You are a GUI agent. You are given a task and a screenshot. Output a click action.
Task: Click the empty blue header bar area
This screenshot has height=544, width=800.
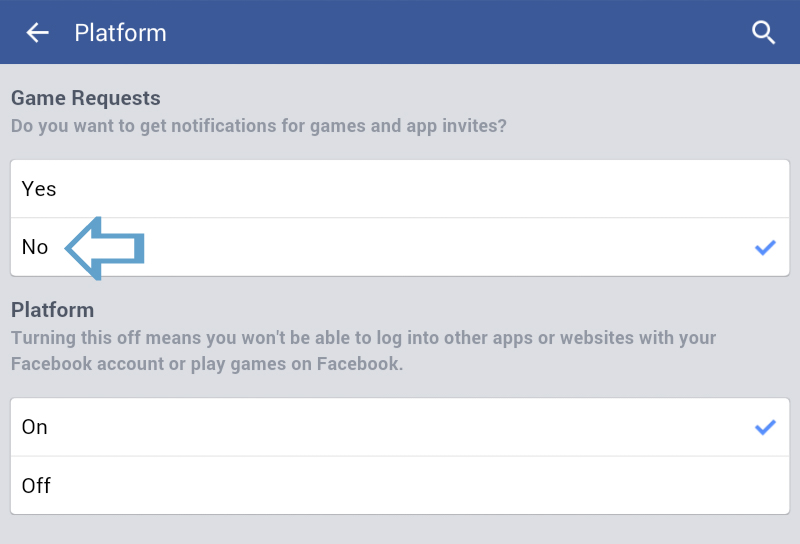450,33
